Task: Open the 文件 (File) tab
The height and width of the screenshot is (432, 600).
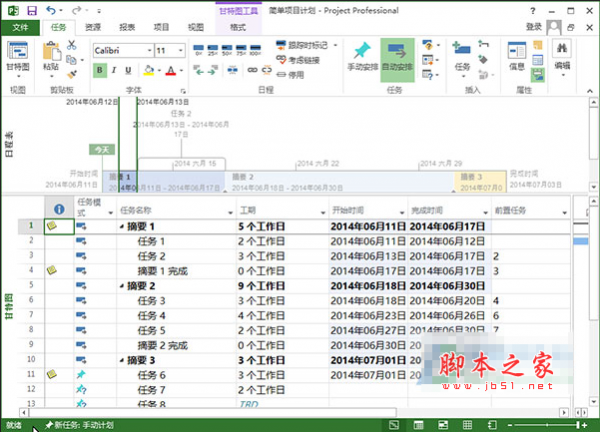Action: tap(20, 28)
